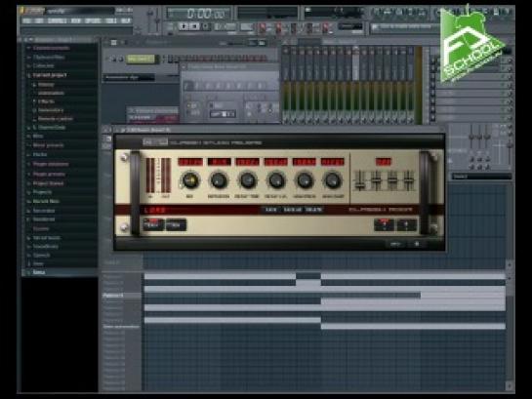Click the song time display 0:00

[198, 14]
